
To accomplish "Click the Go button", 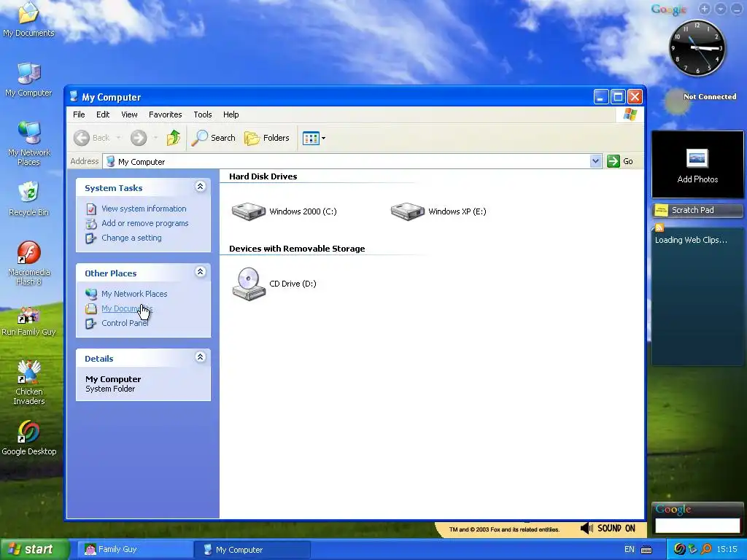I will coord(620,161).
